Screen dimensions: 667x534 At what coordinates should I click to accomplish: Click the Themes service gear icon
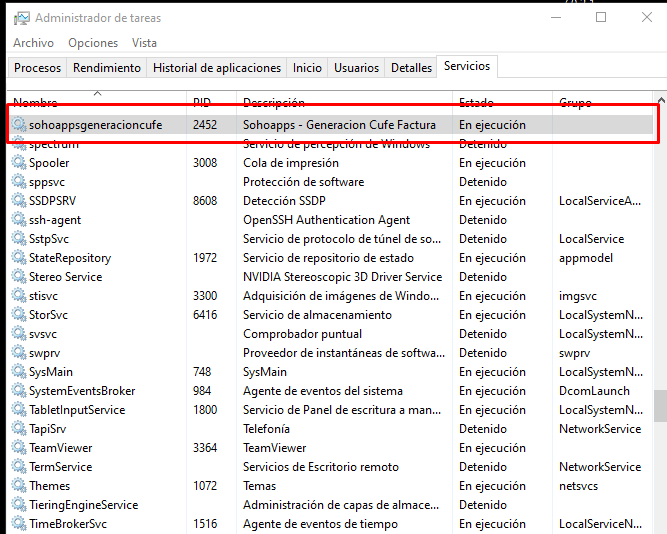click(18, 486)
